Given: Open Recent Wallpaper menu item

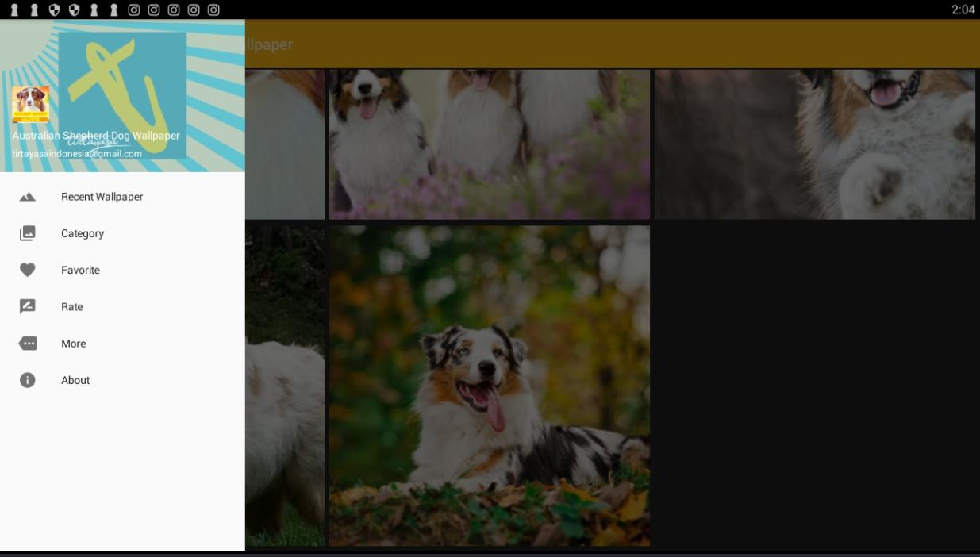Looking at the screenshot, I should point(122,197).
